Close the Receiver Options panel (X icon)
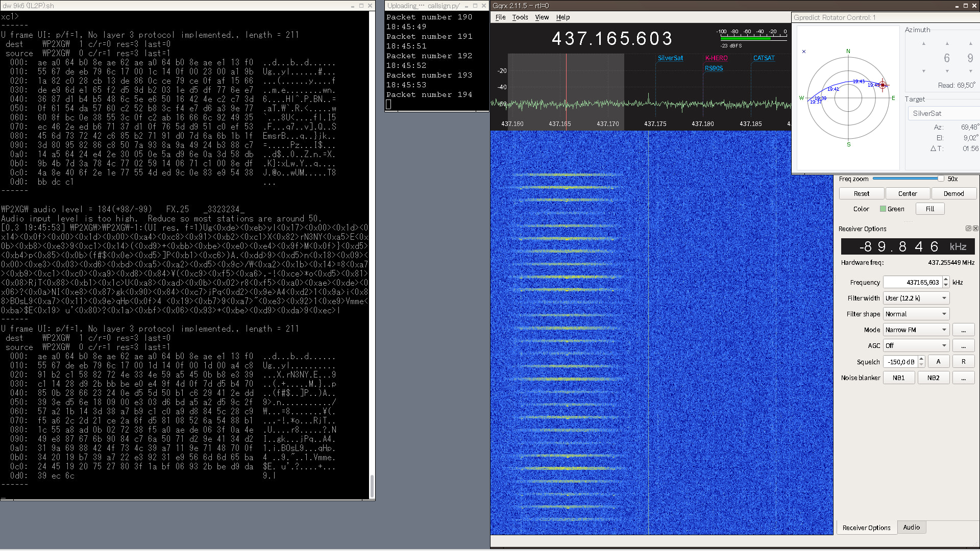 tap(975, 229)
